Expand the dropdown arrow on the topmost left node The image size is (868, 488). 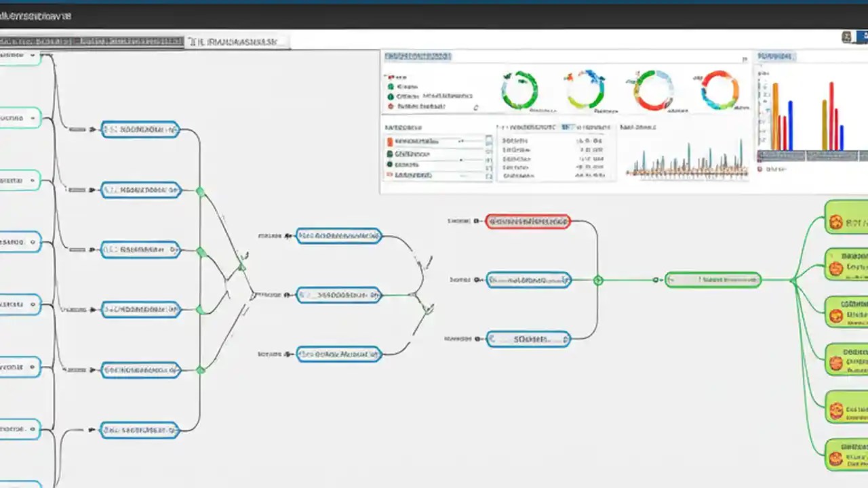(x=31, y=57)
